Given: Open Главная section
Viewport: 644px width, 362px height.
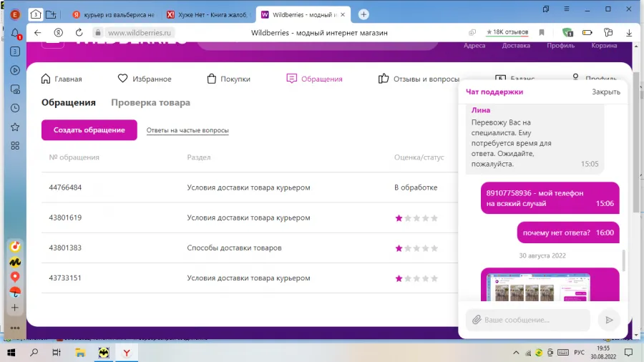Looking at the screenshot, I should click(62, 79).
